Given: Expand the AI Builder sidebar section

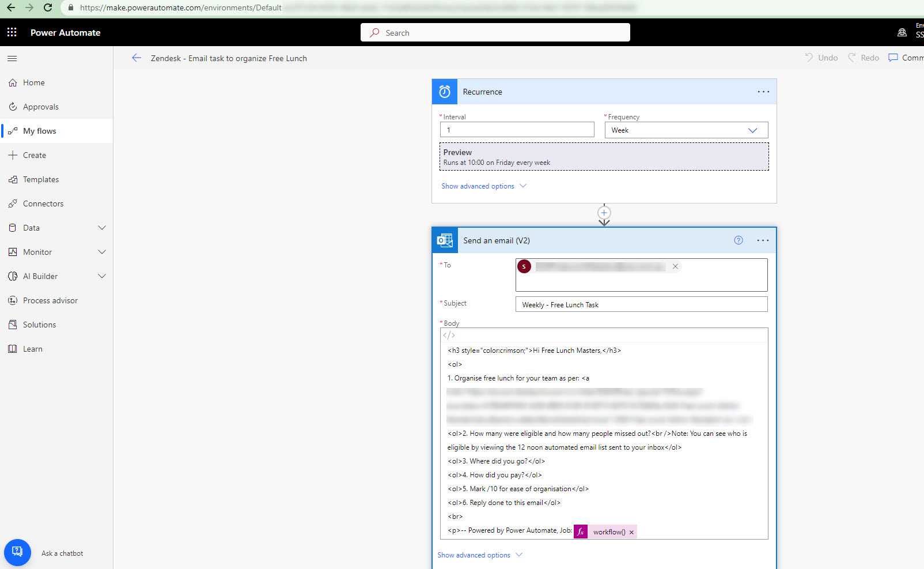Looking at the screenshot, I should coord(102,276).
